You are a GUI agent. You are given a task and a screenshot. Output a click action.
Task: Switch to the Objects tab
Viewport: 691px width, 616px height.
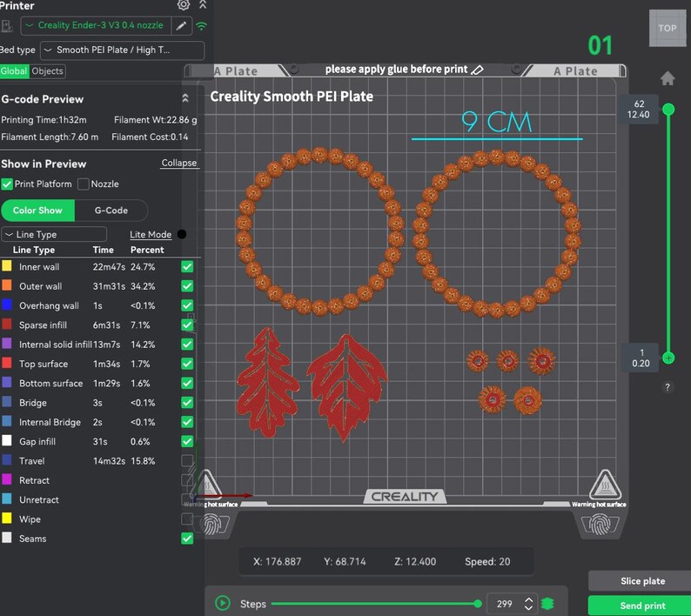[47, 71]
